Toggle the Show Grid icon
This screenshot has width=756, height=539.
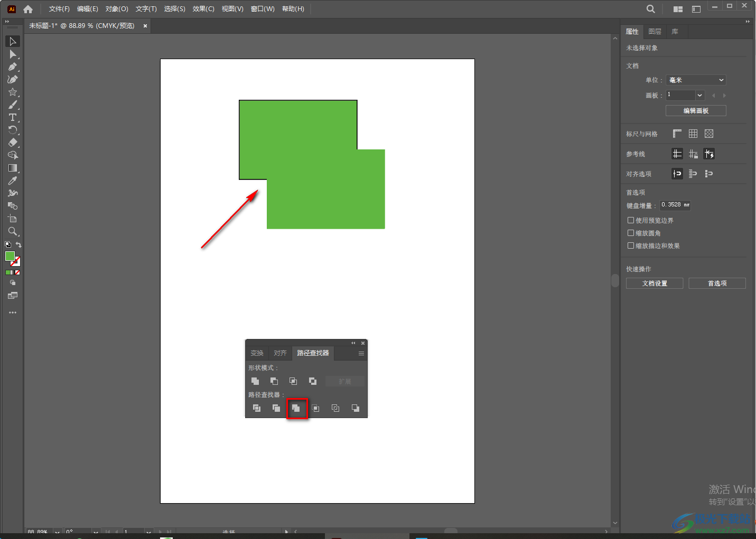[693, 134]
